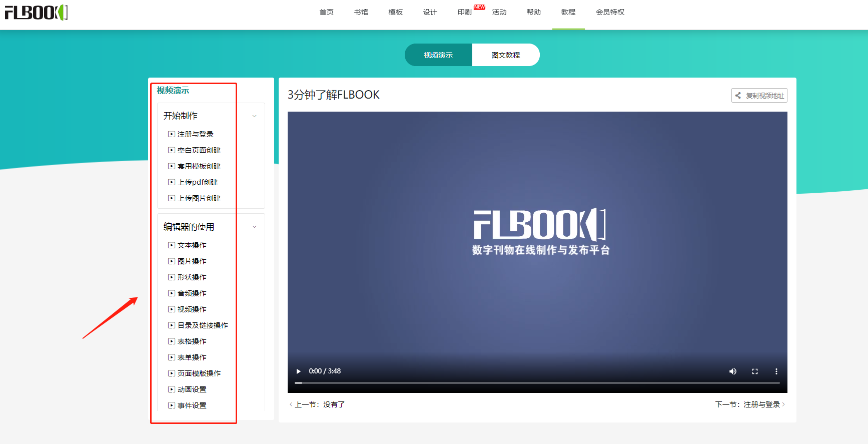Switch to the 视频演示 tab
Viewport: 868px width, 444px height.
438,55
